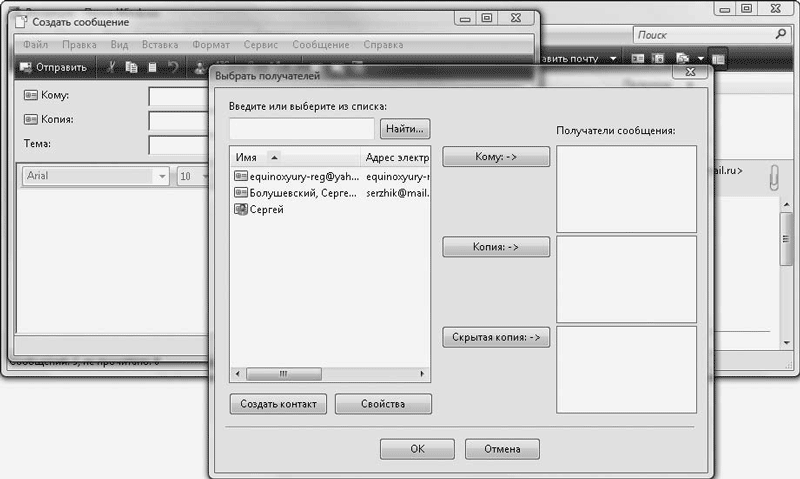Click the Скрытая копия: -> button
This screenshot has height=479, width=800.
pyautogui.click(x=496, y=338)
